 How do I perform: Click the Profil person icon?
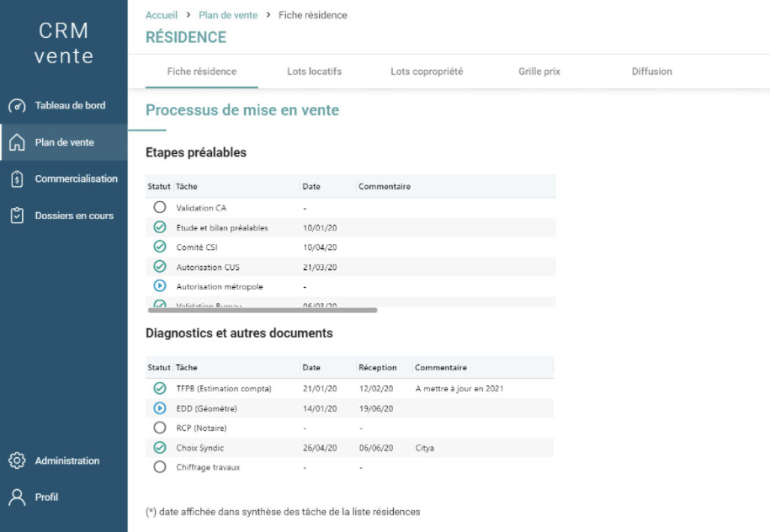pos(17,497)
